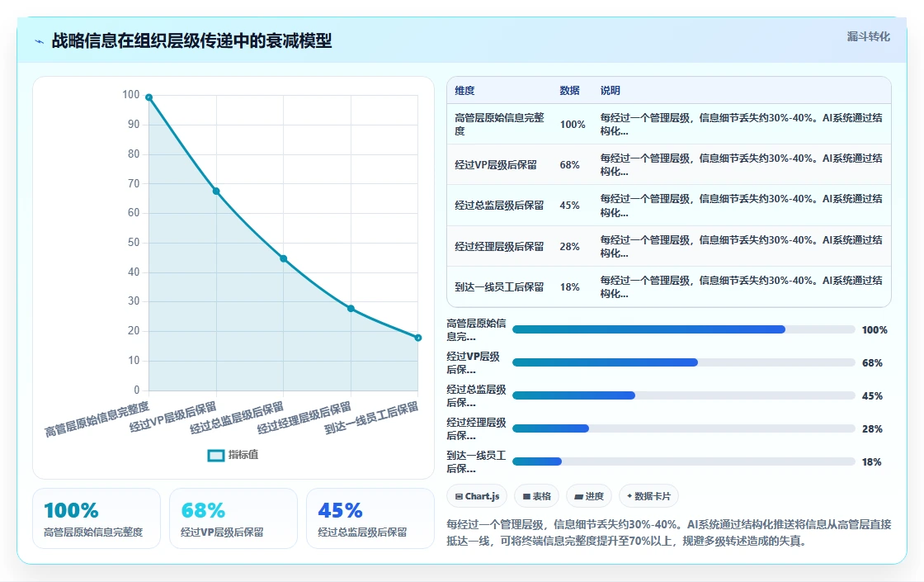
Task: Select table cell 经过经理层级后保留
Action: (x=499, y=247)
